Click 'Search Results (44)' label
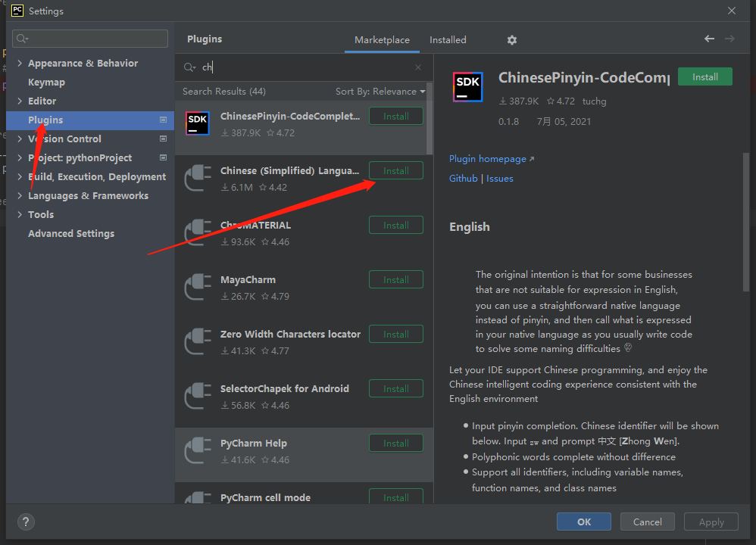The height and width of the screenshot is (545, 756). pos(223,92)
